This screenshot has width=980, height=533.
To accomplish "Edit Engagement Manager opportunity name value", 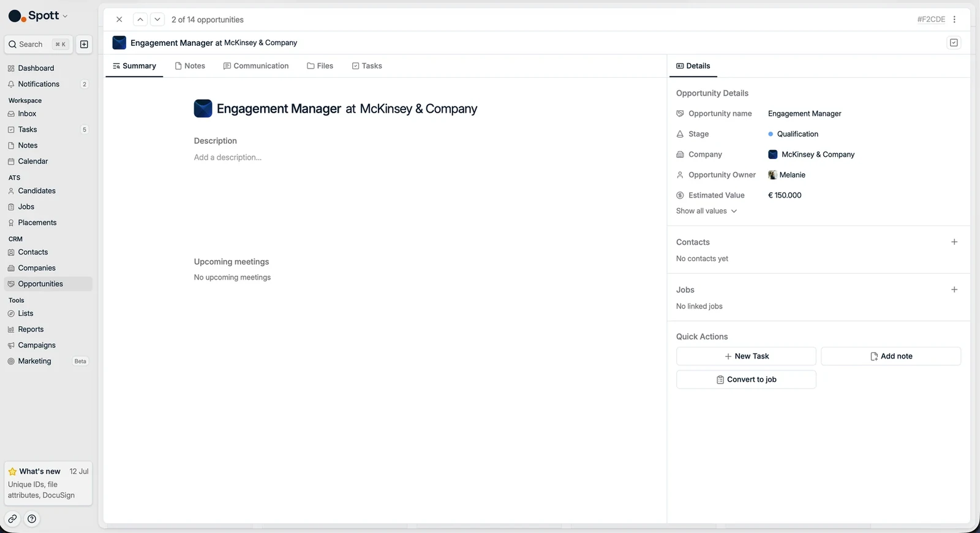I will click(x=804, y=114).
